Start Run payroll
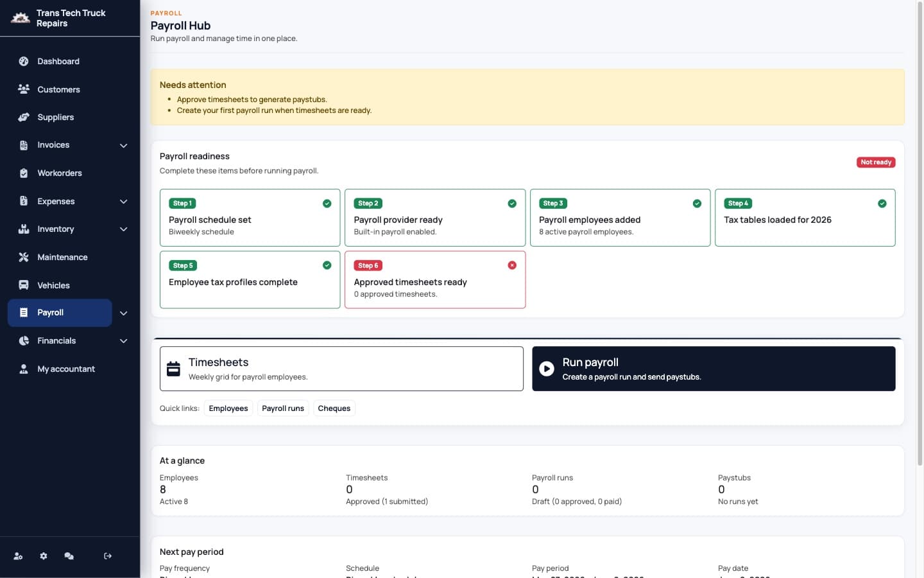Image resolution: width=924 pixels, height=578 pixels. coord(714,369)
